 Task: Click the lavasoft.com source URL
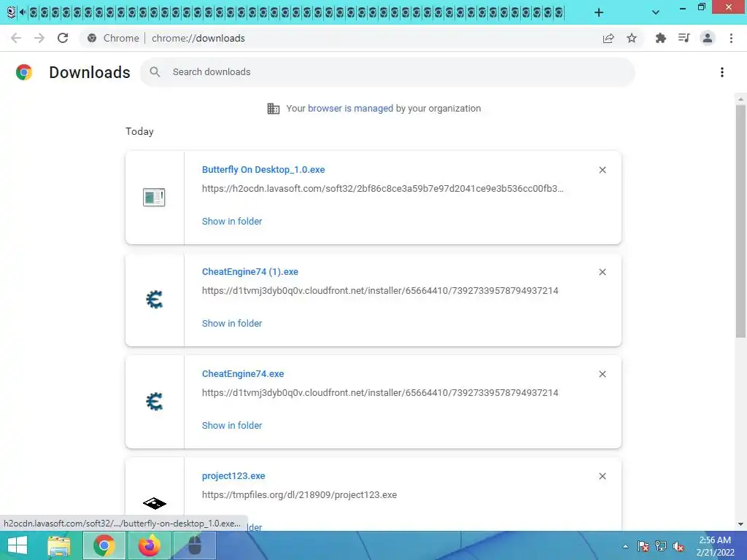[x=382, y=189]
